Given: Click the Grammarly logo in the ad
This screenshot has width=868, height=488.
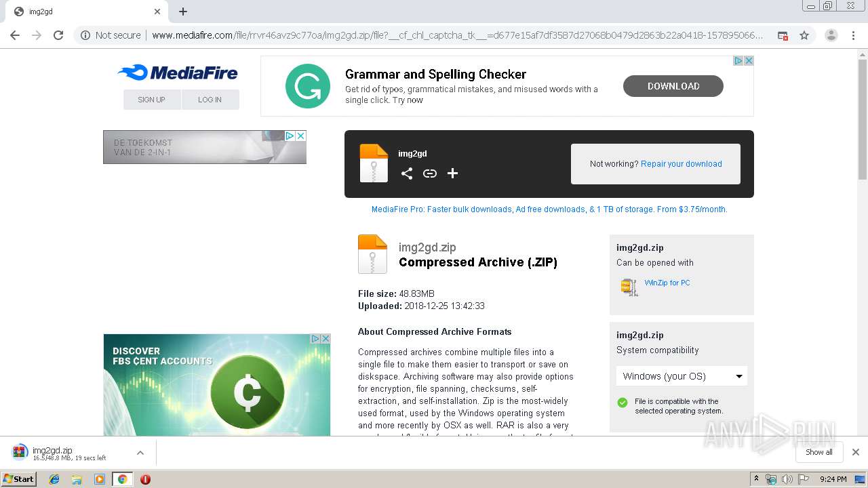Looking at the screenshot, I should pos(308,86).
